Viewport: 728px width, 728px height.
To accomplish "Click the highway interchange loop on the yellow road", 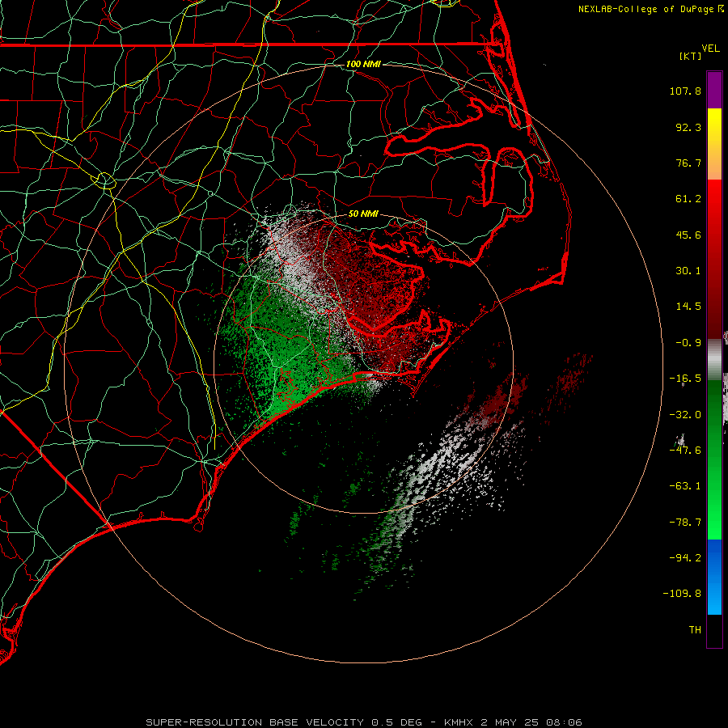I will [105, 180].
